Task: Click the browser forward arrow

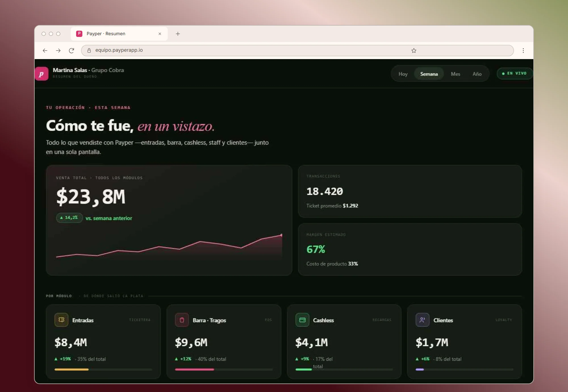Action: (x=58, y=51)
